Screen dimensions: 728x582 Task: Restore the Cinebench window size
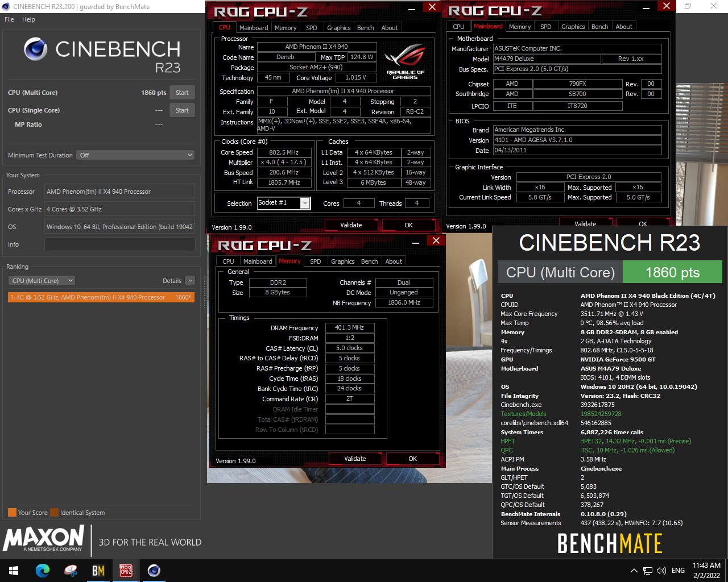688,6
